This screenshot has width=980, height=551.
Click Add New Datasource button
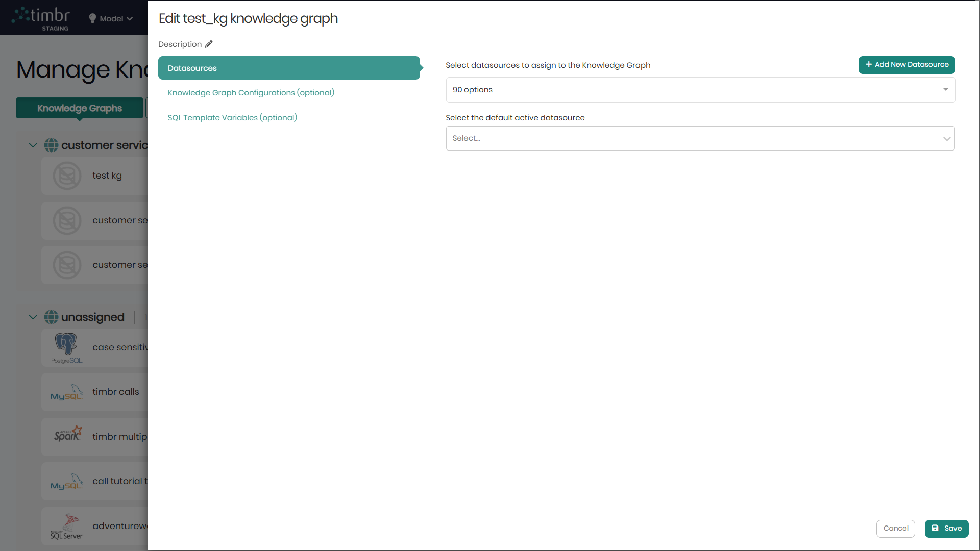click(x=906, y=65)
